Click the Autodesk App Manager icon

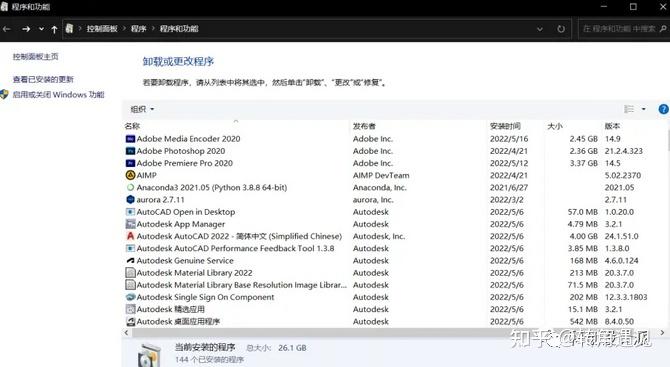coord(130,224)
